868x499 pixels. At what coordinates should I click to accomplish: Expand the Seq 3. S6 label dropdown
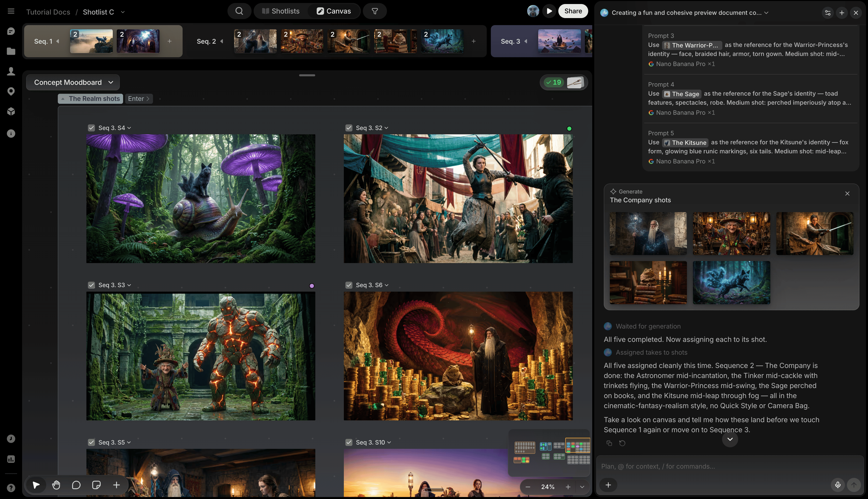(x=386, y=285)
